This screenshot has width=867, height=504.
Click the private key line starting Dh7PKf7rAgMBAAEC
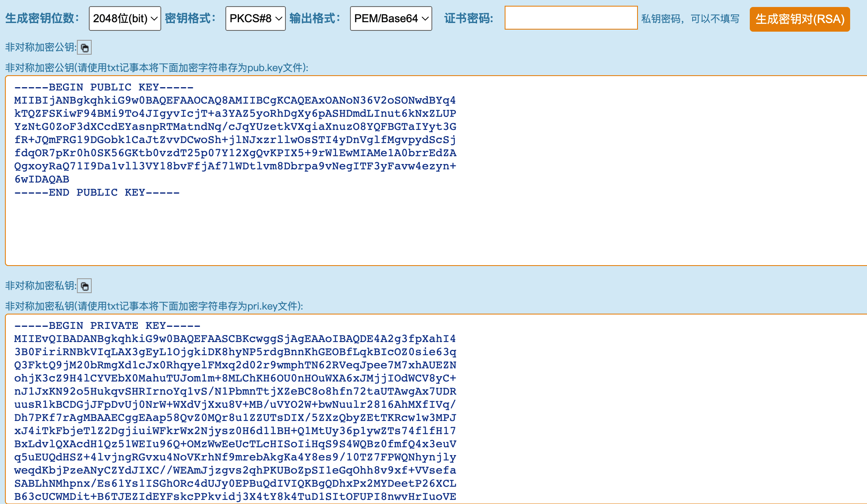(235, 418)
